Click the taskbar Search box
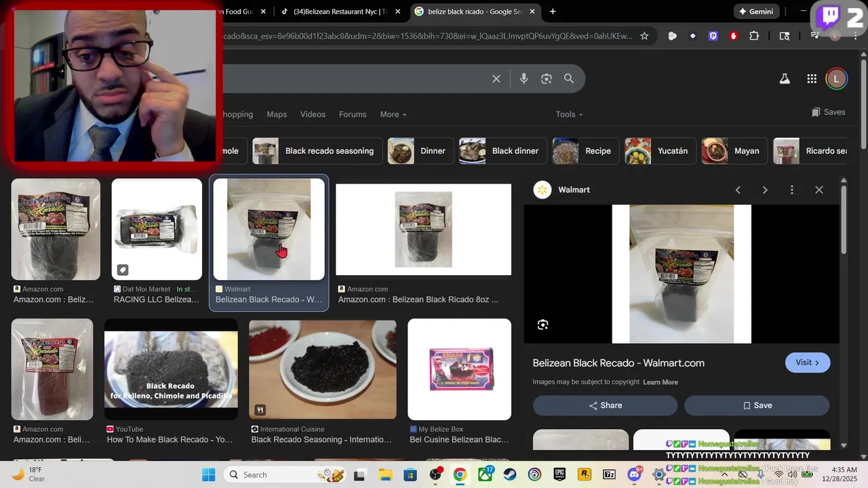 (x=285, y=474)
